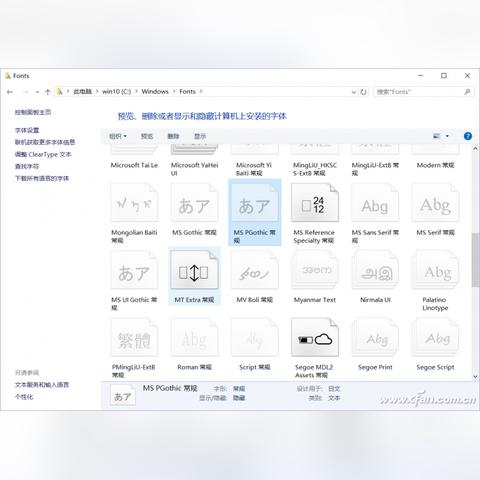Image resolution: width=480 pixels, height=480 pixels.
Task: Open 个性化 link in sidebar
Action: click(24, 397)
